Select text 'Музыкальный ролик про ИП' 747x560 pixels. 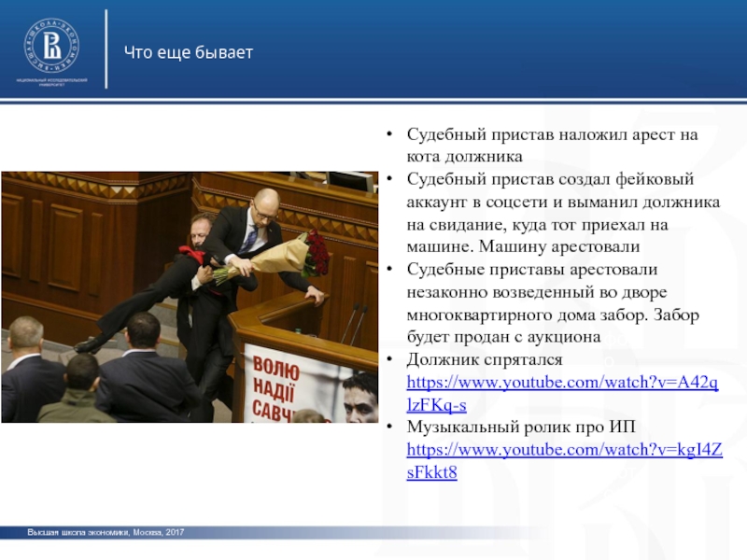(x=521, y=427)
